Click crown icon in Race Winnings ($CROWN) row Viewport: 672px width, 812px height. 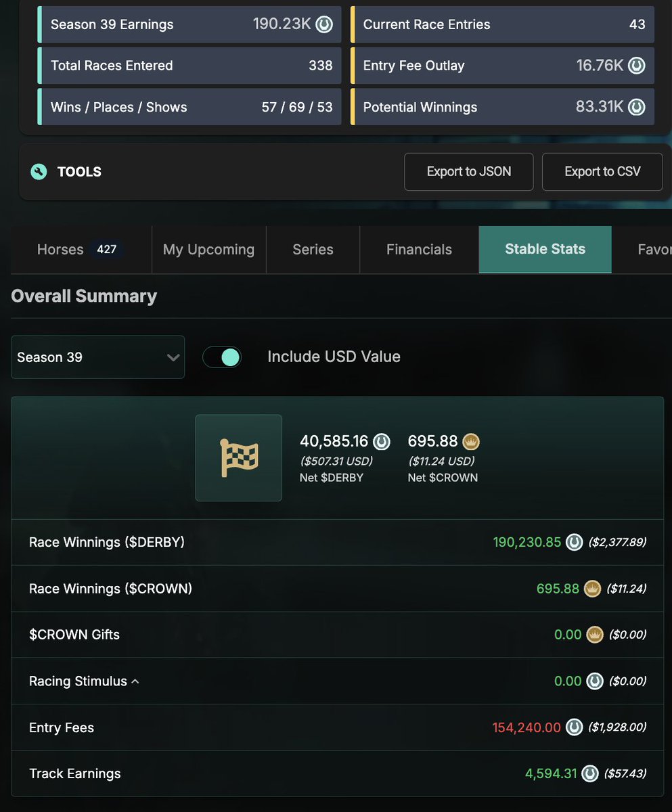tap(592, 589)
